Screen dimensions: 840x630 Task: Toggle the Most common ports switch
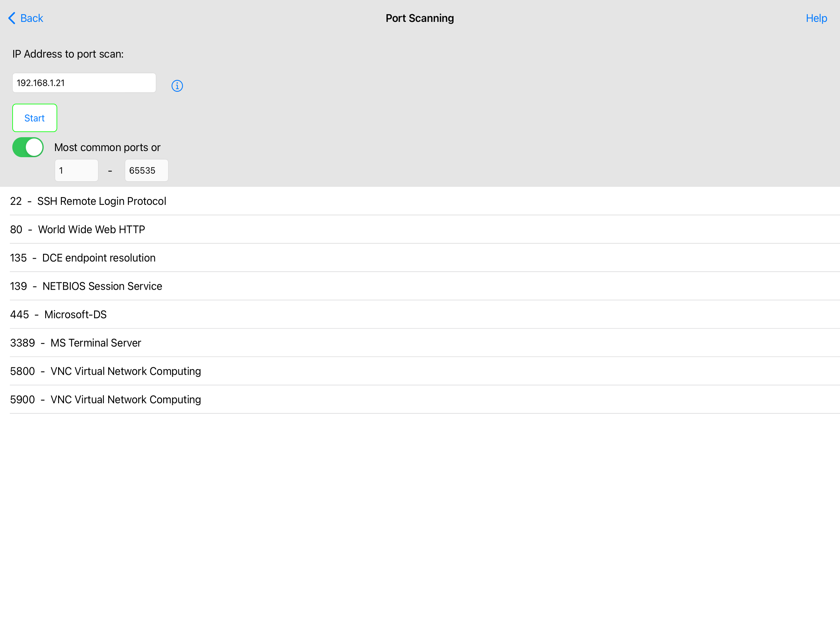click(28, 147)
